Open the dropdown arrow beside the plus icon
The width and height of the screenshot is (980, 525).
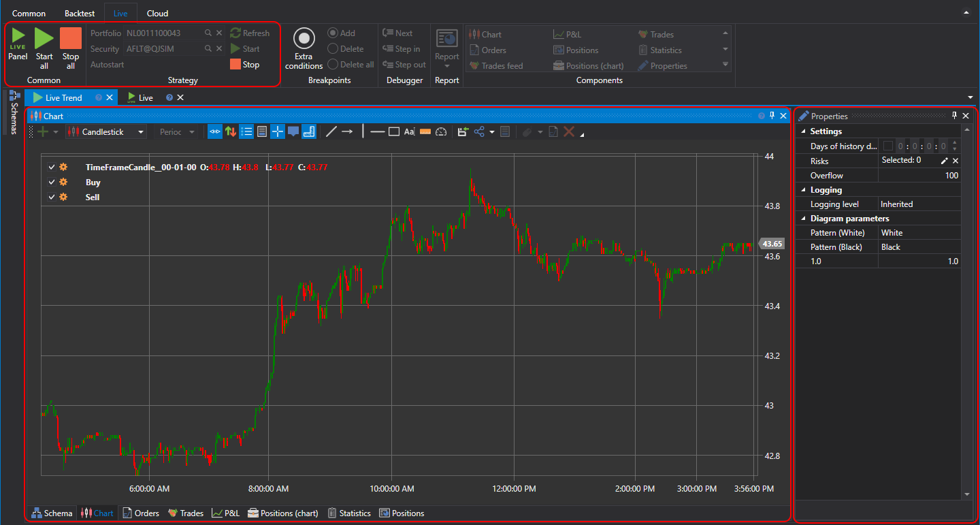(56, 132)
